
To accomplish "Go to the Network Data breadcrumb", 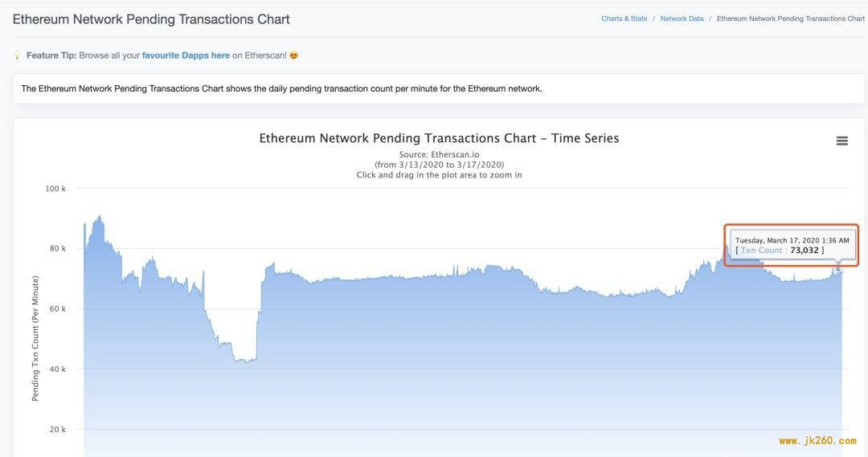I will coord(682,18).
